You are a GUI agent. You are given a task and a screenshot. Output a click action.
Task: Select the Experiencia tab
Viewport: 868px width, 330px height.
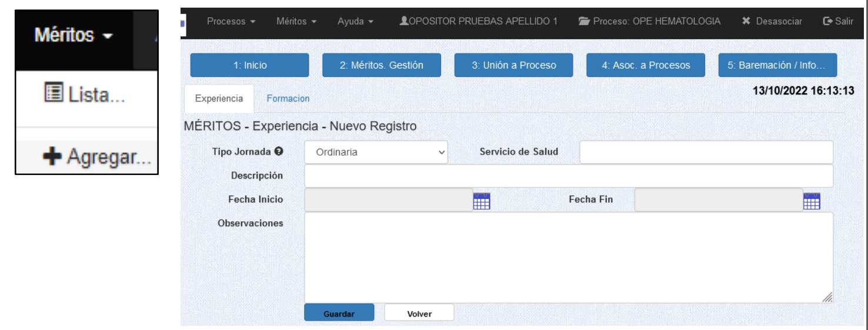point(219,99)
